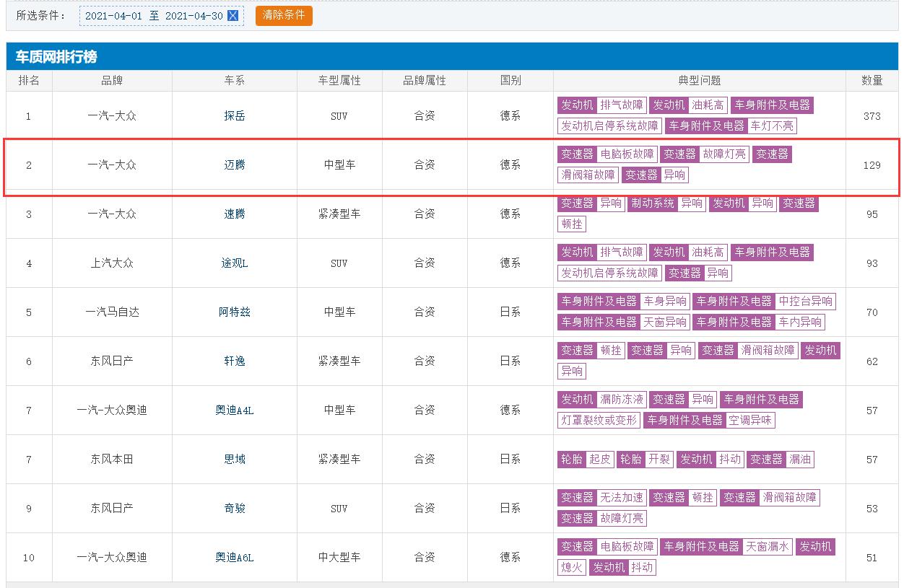Select the 轮胎 起皮 problem tag

tap(585, 460)
